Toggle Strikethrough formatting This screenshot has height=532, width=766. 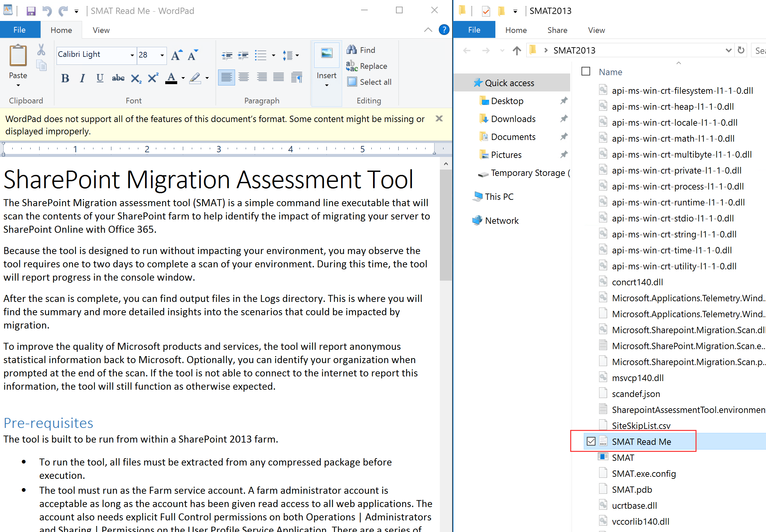[x=118, y=78]
